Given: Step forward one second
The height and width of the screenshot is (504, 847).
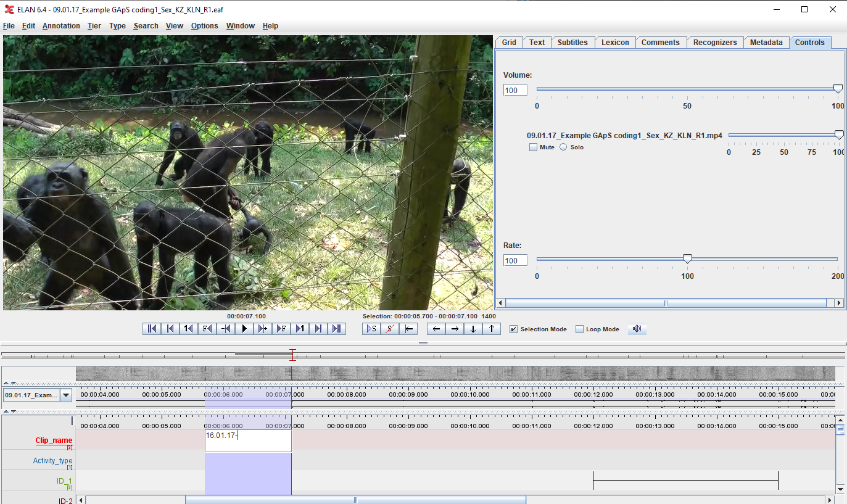Looking at the screenshot, I should [x=300, y=329].
